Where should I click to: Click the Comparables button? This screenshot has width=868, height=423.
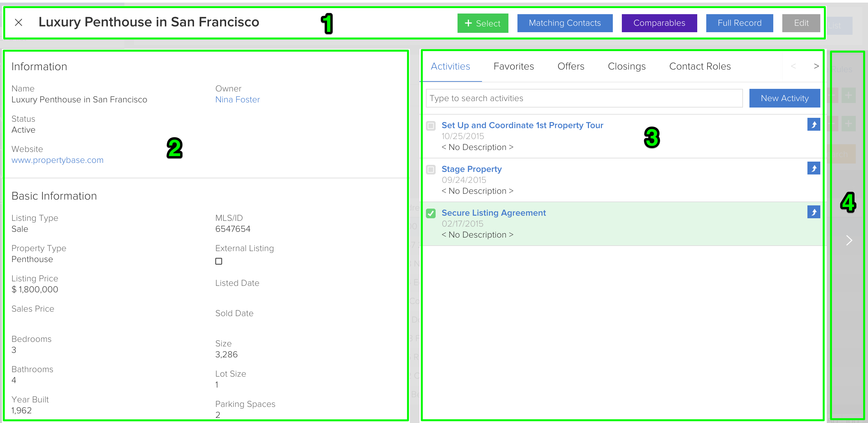[659, 23]
